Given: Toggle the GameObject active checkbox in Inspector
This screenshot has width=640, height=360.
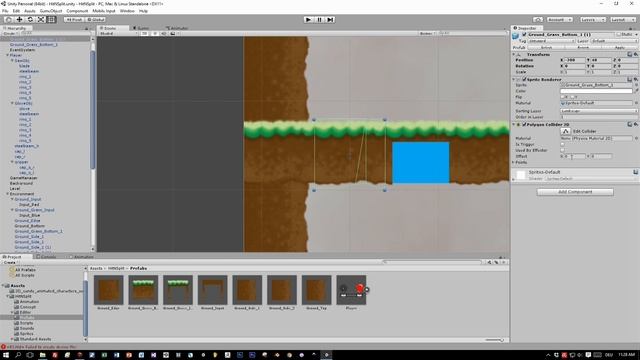Looking at the screenshot, I should [524, 35].
